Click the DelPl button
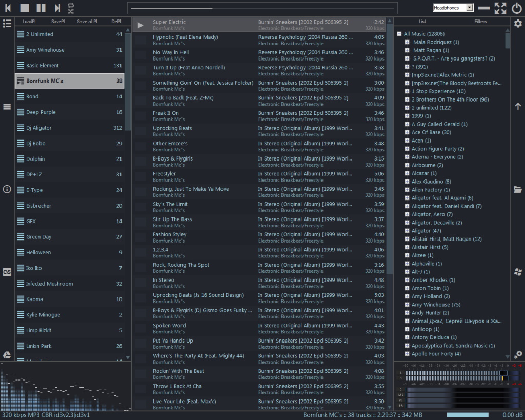This screenshot has width=525, height=420. click(116, 22)
